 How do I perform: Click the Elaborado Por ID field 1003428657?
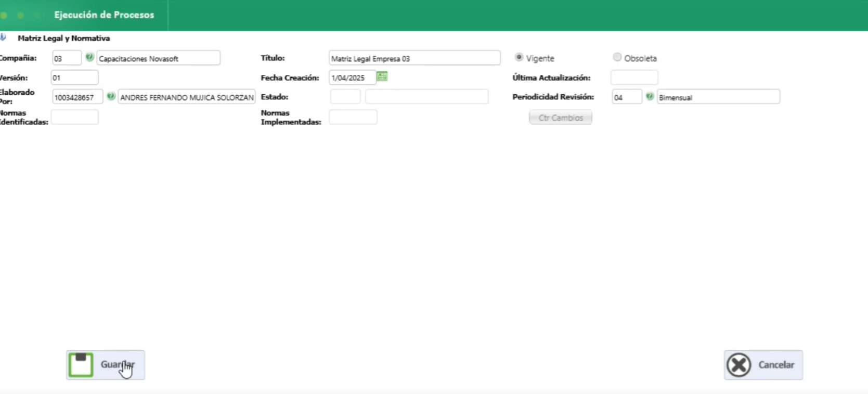[77, 97]
